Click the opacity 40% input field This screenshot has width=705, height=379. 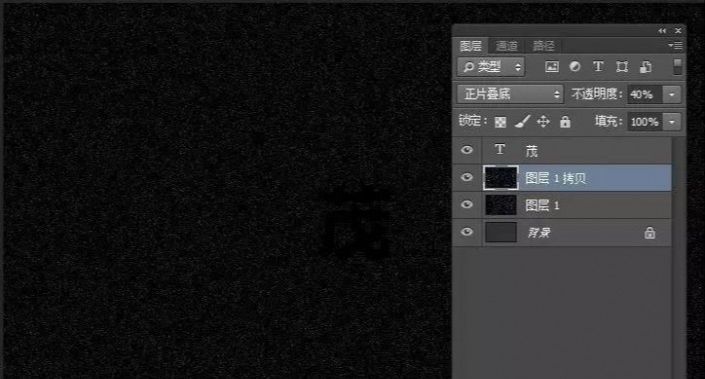coord(645,94)
